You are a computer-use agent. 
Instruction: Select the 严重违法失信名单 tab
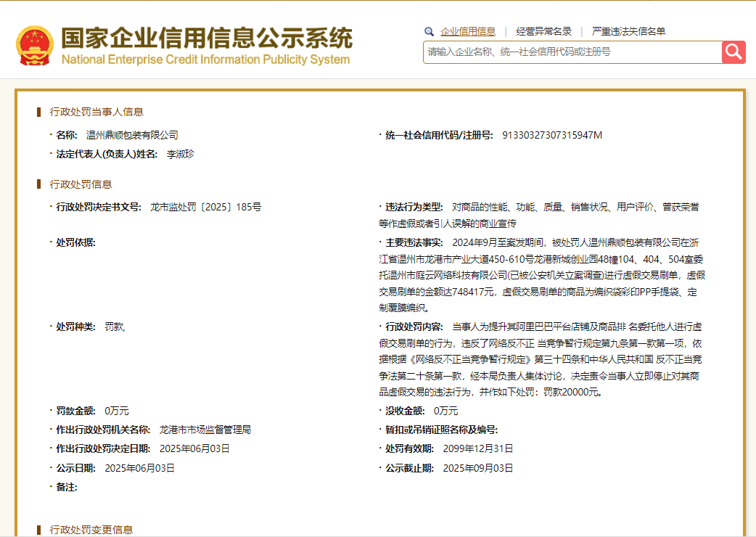tap(629, 32)
